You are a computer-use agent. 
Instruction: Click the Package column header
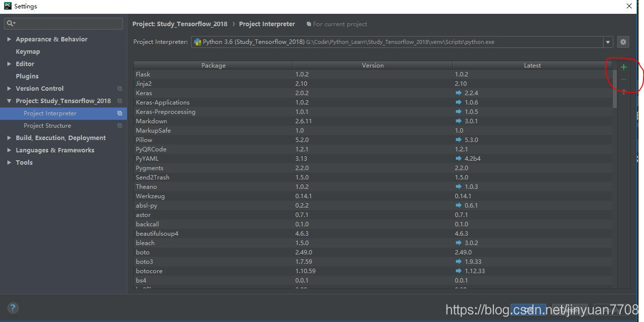click(x=213, y=65)
